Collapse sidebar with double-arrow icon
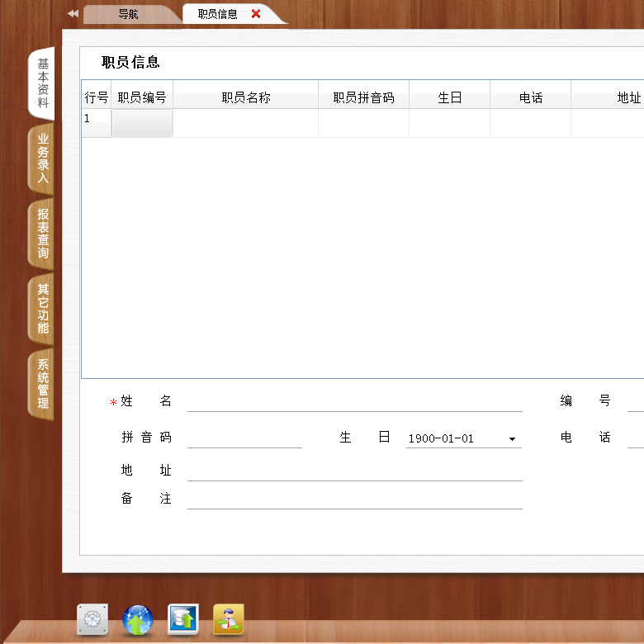Image resolution: width=644 pixels, height=644 pixels. click(x=73, y=13)
